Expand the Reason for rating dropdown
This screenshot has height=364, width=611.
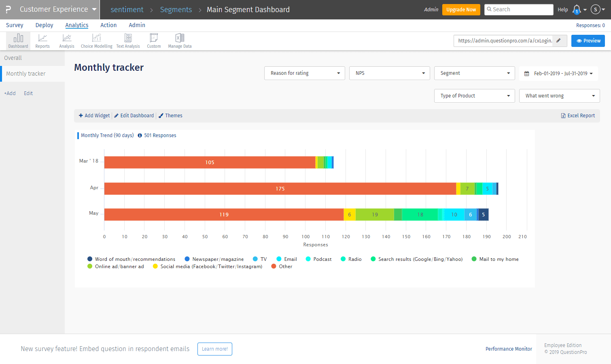click(304, 73)
